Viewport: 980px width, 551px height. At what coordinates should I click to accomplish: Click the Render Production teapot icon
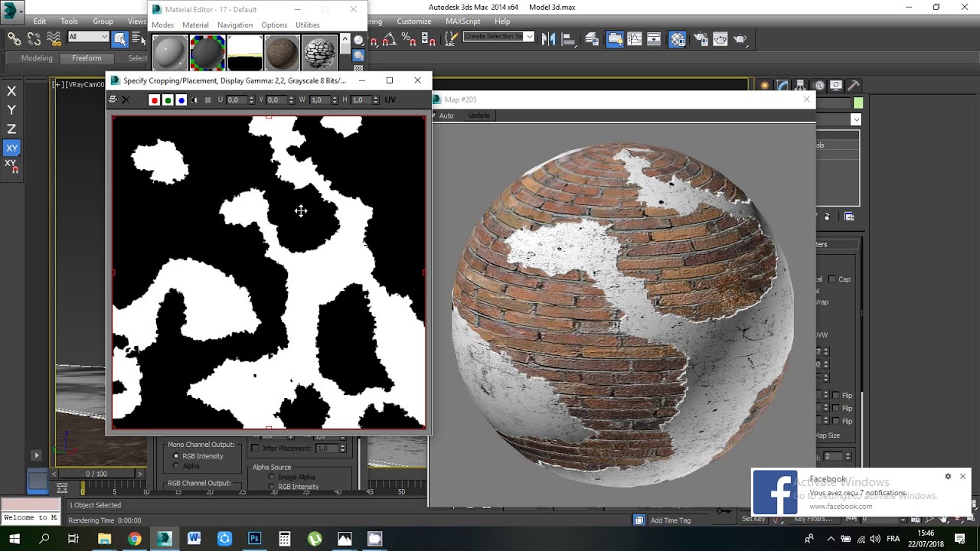pos(740,39)
